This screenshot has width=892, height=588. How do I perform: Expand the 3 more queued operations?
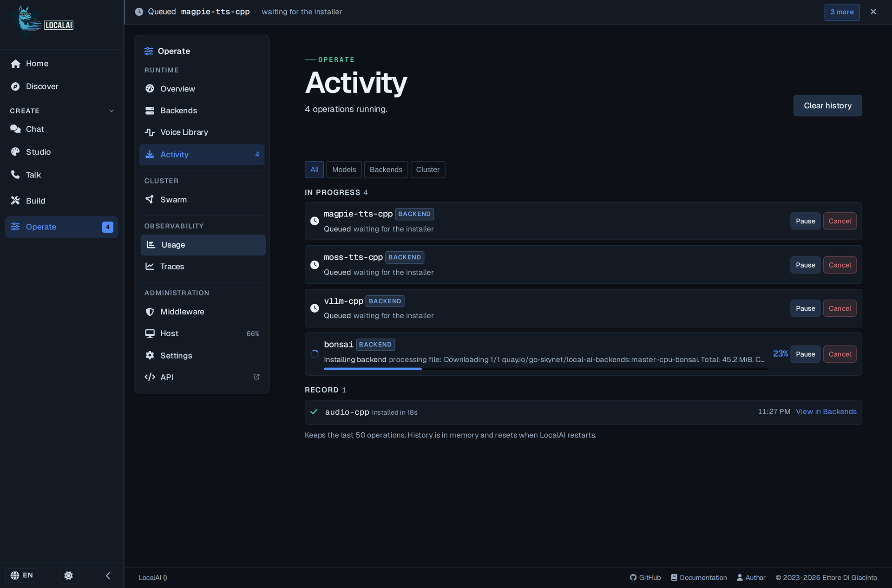point(842,12)
